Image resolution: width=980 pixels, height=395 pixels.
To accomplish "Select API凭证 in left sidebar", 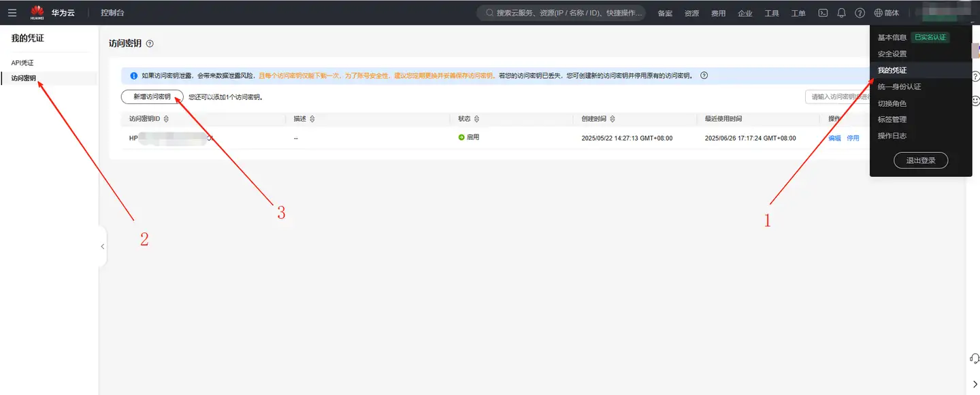I will [x=22, y=63].
